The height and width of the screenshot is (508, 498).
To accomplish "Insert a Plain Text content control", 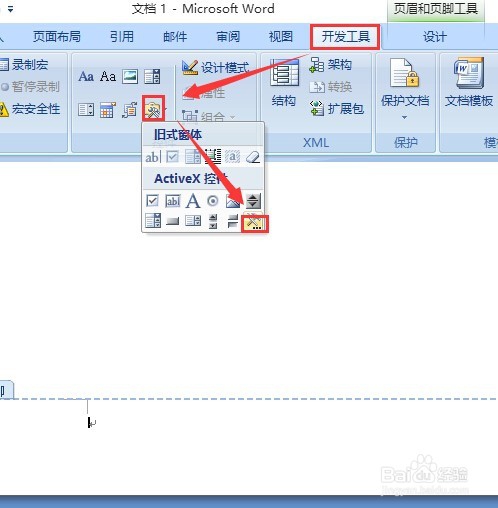I will [x=108, y=76].
